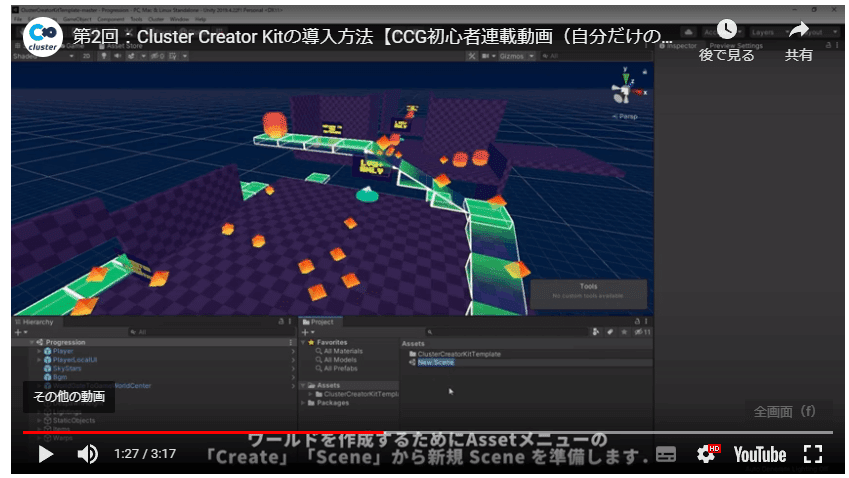Switch to the Hierarchy tab
This screenshot has width=849, height=478.
pos(35,322)
